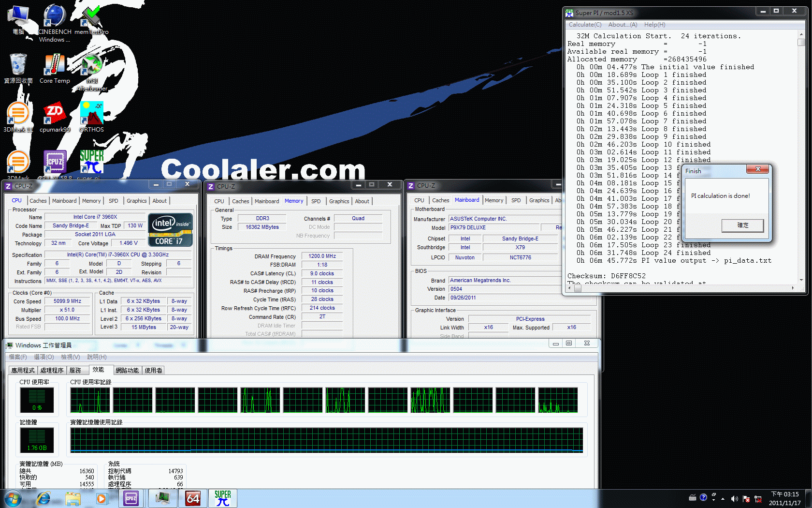Open Memory tab in right CPU-Z window
This screenshot has height=508, width=812.
point(494,200)
